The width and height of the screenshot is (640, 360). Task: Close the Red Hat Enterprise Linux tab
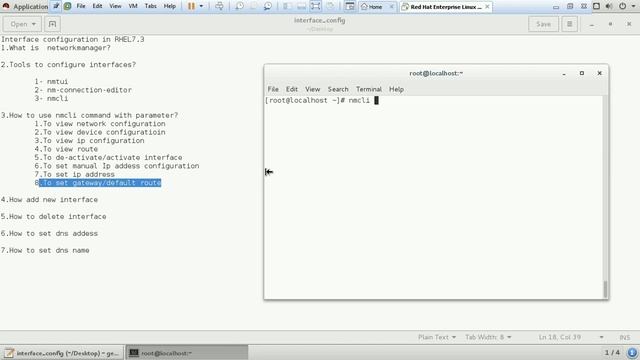(487, 7)
